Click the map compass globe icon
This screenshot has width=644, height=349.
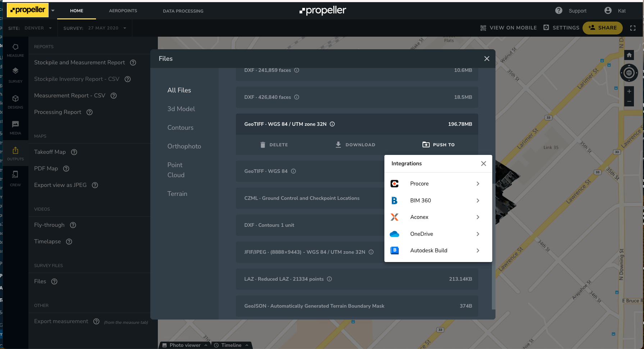[629, 73]
